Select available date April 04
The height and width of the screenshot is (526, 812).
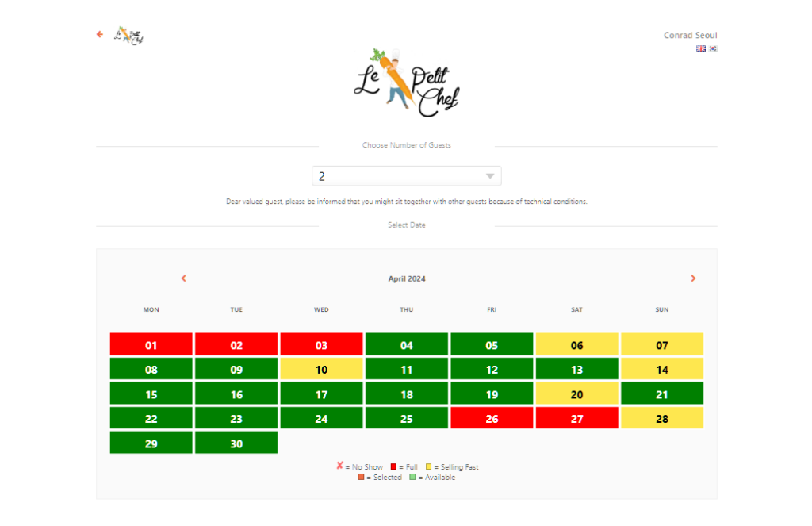[407, 344]
